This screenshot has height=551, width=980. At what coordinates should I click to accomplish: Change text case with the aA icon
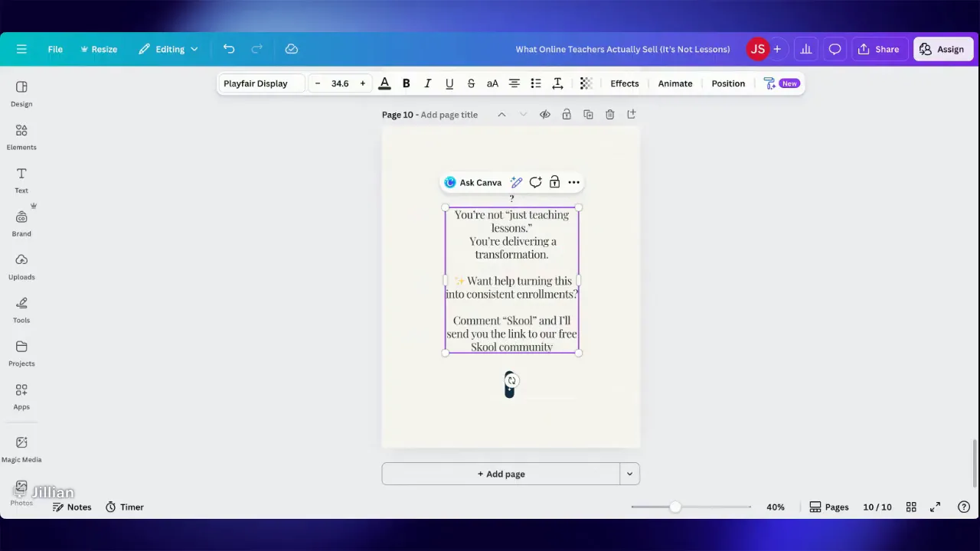click(x=492, y=83)
